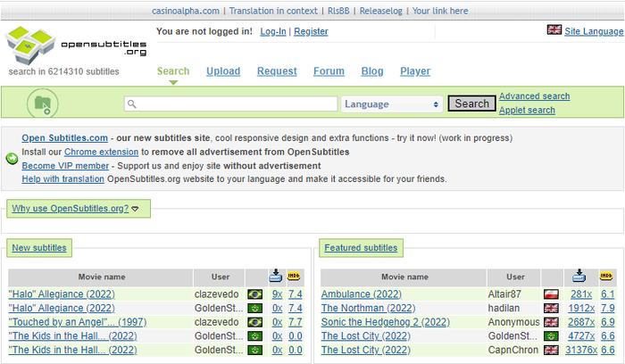
Task: Open Ambulance (2022) subtitle link
Action: 361,294
